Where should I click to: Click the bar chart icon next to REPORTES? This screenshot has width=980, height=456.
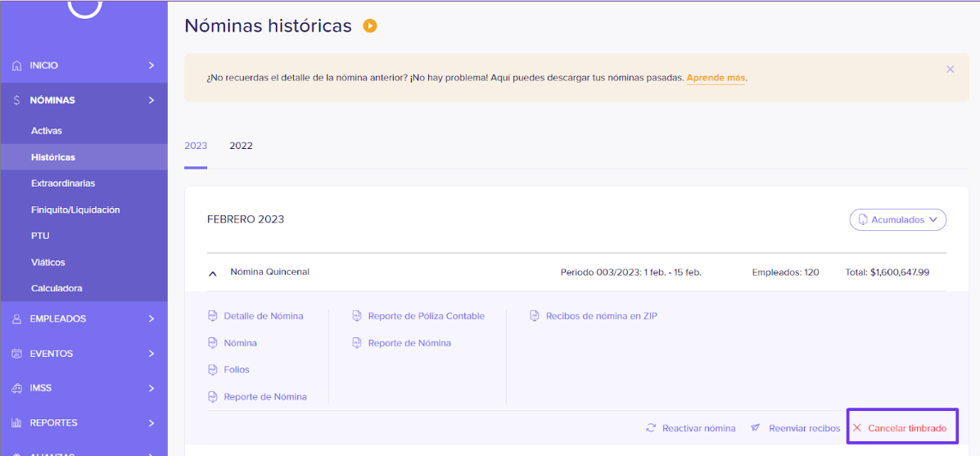tap(17, 423)
